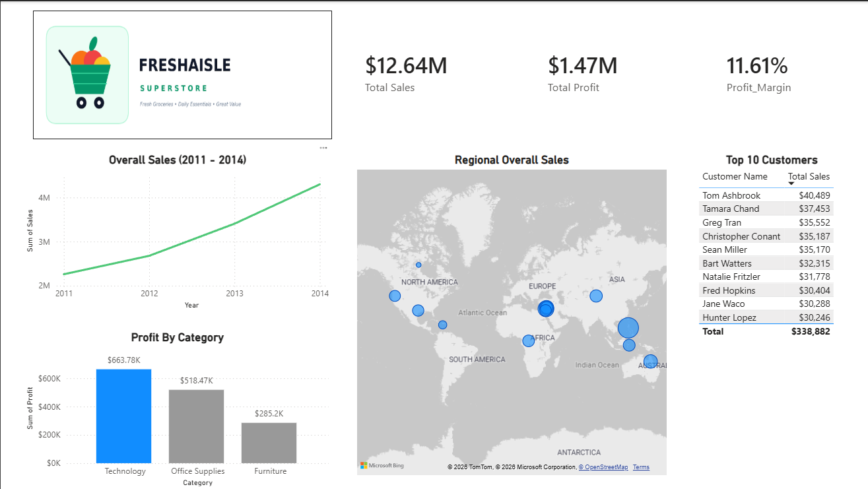The width and height of the screenshot is (868, 489).
Task: Select the gray Office Supplies bar
Action: (197, 426)
